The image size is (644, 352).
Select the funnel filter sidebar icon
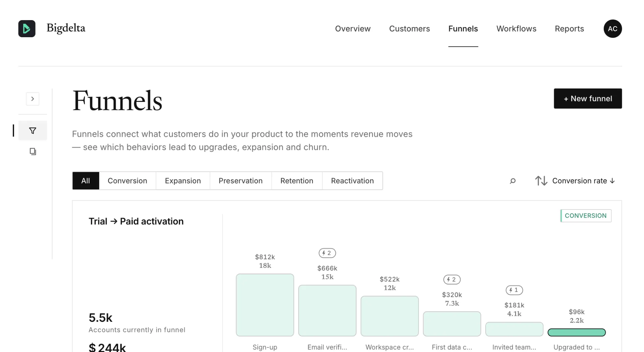point(33,131)
